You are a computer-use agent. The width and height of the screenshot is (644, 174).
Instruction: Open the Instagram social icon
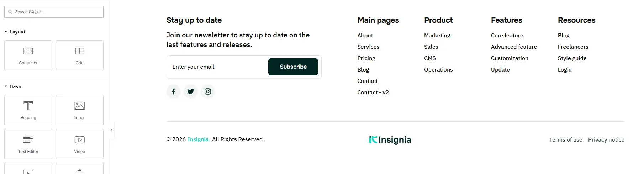tap(208, 91)
